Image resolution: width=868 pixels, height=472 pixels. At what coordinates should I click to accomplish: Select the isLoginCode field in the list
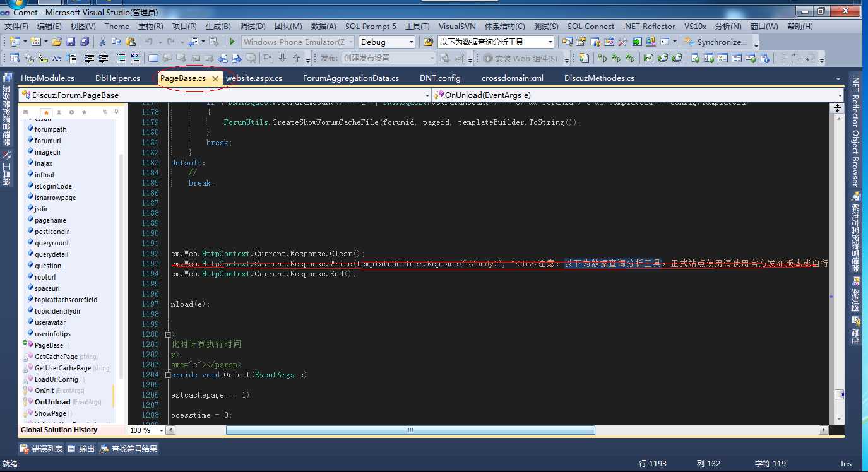[x=53, y=186]
